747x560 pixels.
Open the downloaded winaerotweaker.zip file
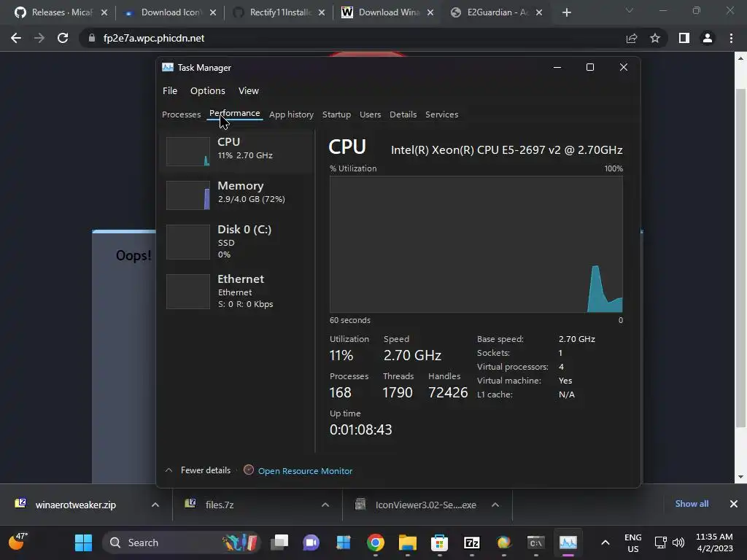pyautogui.click(x=75, y=505)
